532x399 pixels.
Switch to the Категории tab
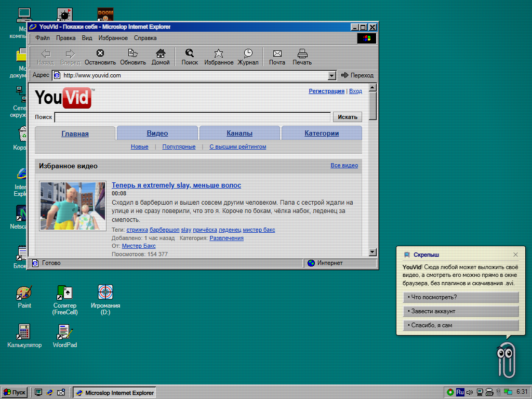click(322, 134)
